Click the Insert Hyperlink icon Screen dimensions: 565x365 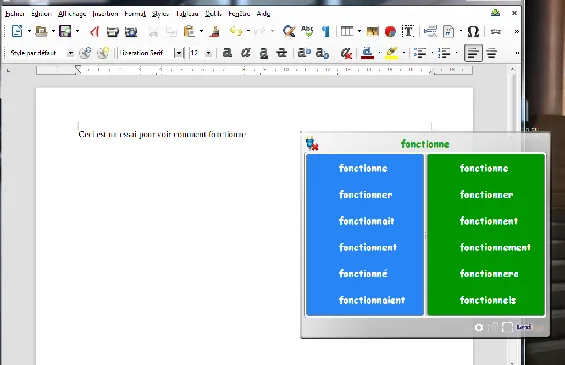496,32
